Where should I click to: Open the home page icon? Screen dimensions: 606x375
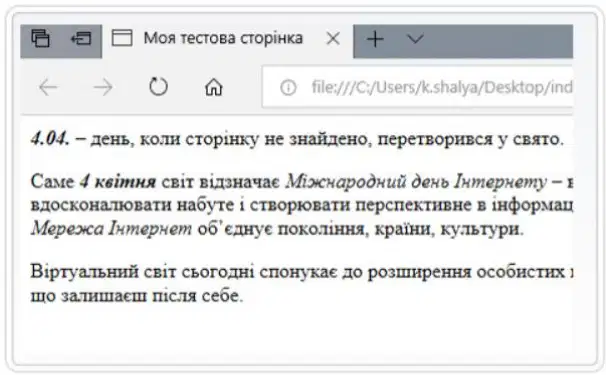point(214,87)
